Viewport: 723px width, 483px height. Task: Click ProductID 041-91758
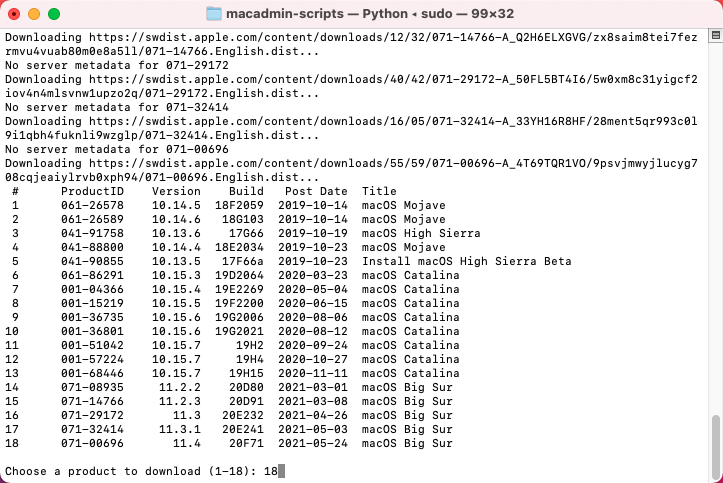tap(92, 233)
